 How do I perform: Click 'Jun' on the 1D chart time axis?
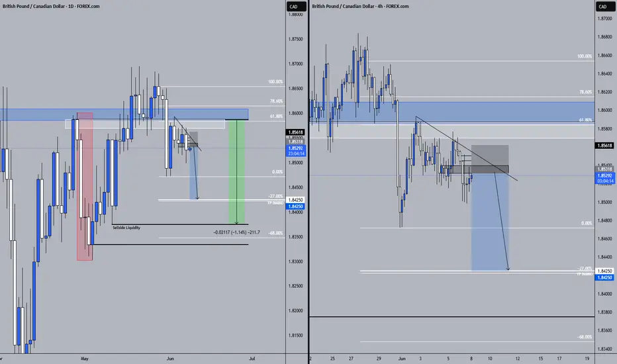click(x=170, y=359)
